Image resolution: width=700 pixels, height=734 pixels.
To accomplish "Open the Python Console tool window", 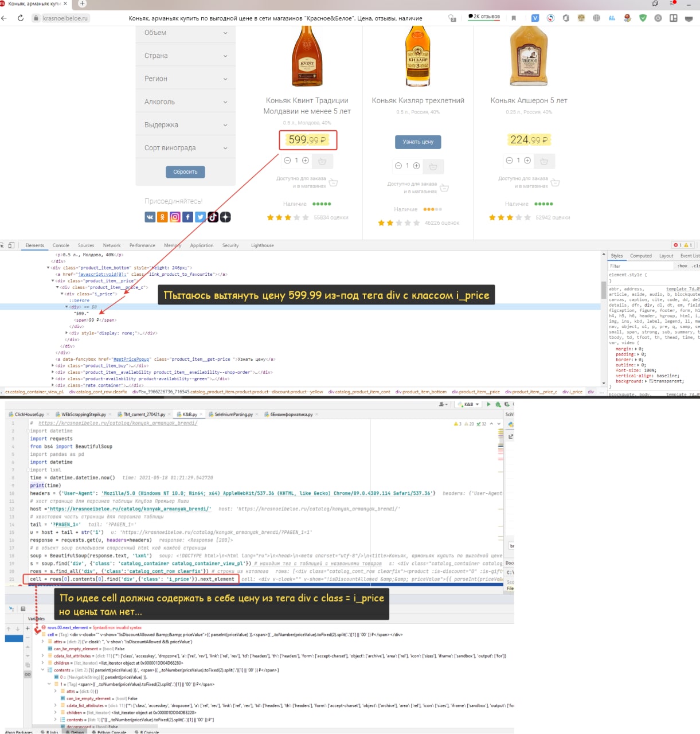I will click(108, 732).
